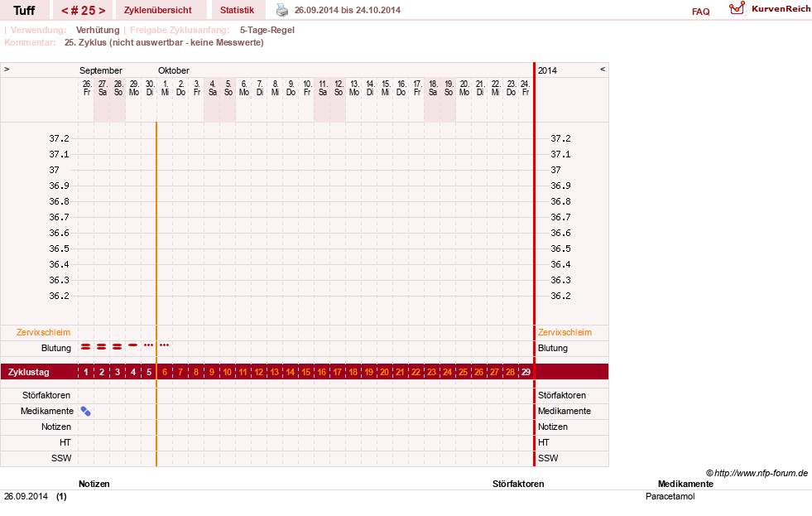Screen dimensions: 812x516
Task: Click the left SSW row label
Action: (x=61, y=459)
